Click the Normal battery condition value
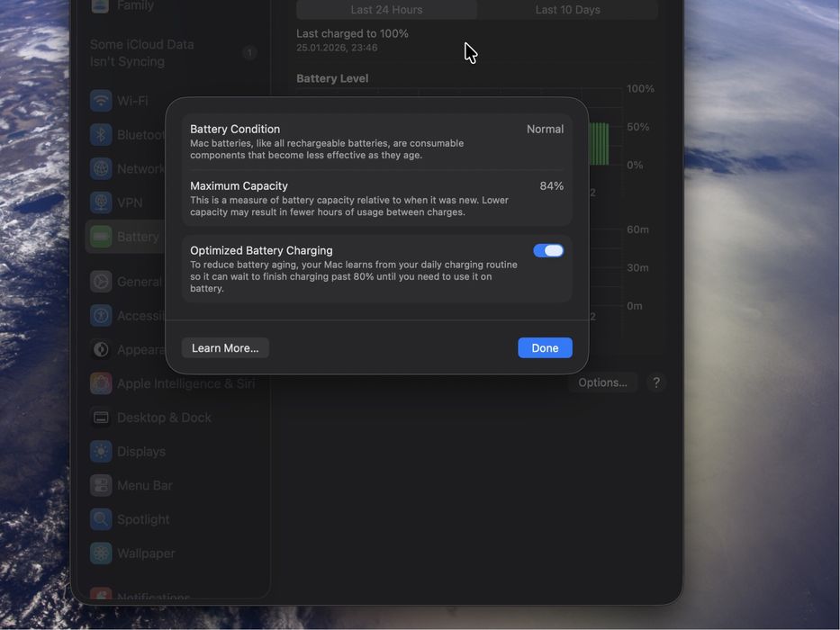Image resolution: width=840 pixels, height=630 pixels. coord(545,129)
